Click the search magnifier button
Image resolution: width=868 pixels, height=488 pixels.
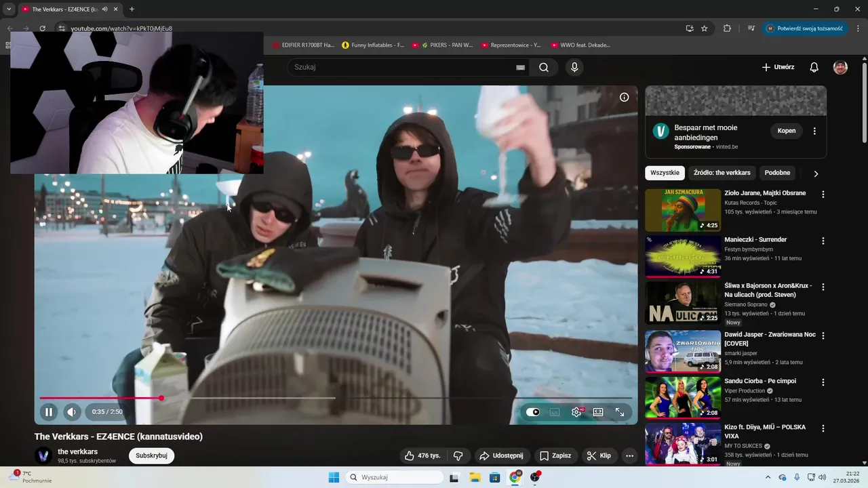tap(544, 67)
